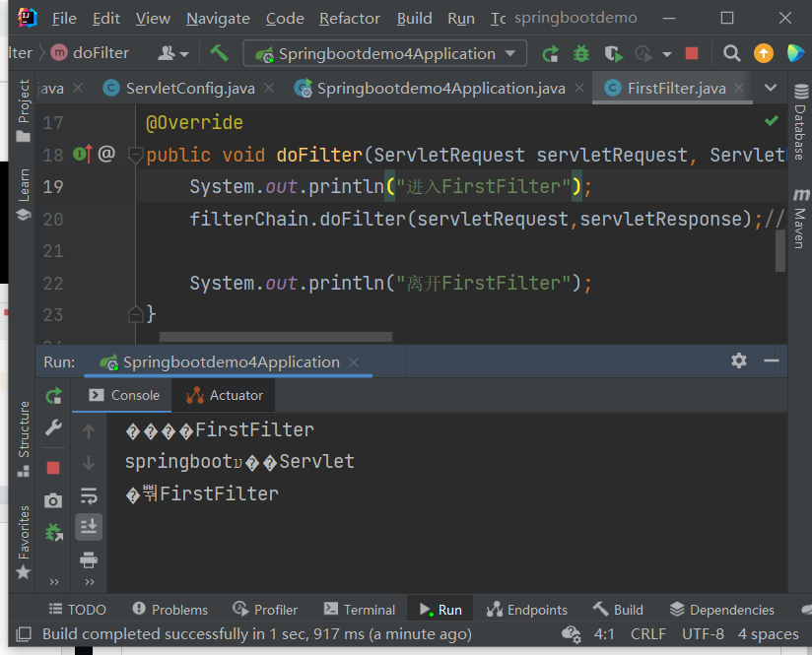Open the Endpoints tool window

pos(527,610)
